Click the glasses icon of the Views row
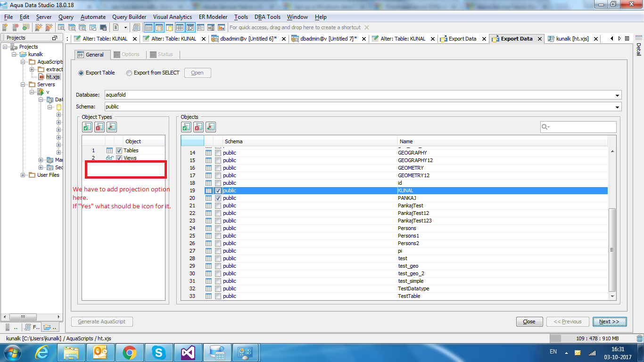Viewport: 644px width, 362px height. click(109, 158)
